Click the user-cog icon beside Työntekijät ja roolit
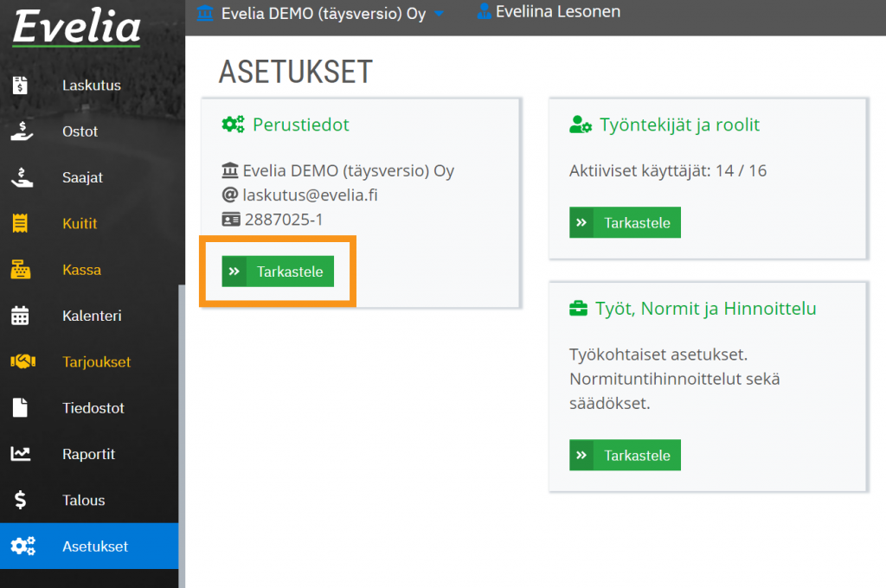The image size is (886, 588). click(x=581, y=125)
